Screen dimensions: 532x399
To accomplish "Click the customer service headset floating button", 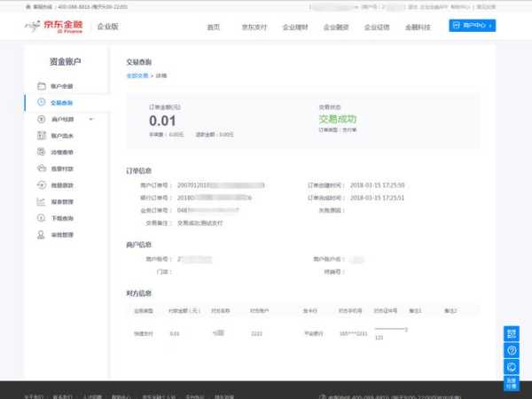I will (x=512, y=366).
